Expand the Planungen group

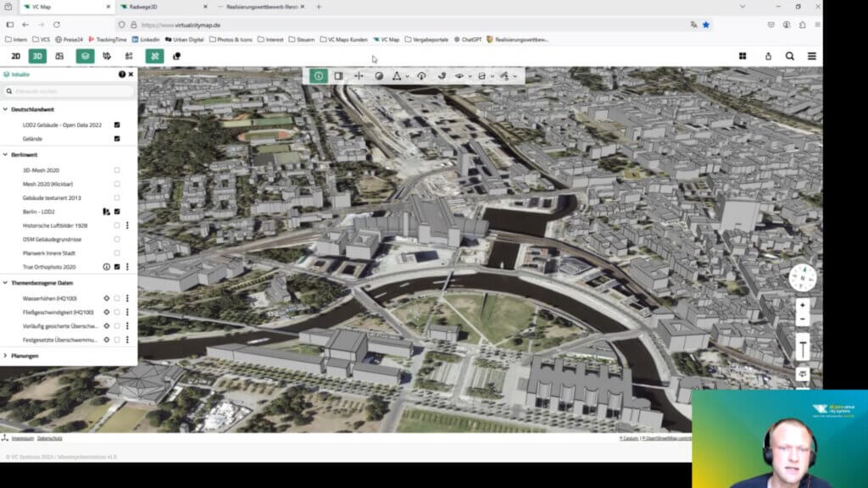(6, 356)
